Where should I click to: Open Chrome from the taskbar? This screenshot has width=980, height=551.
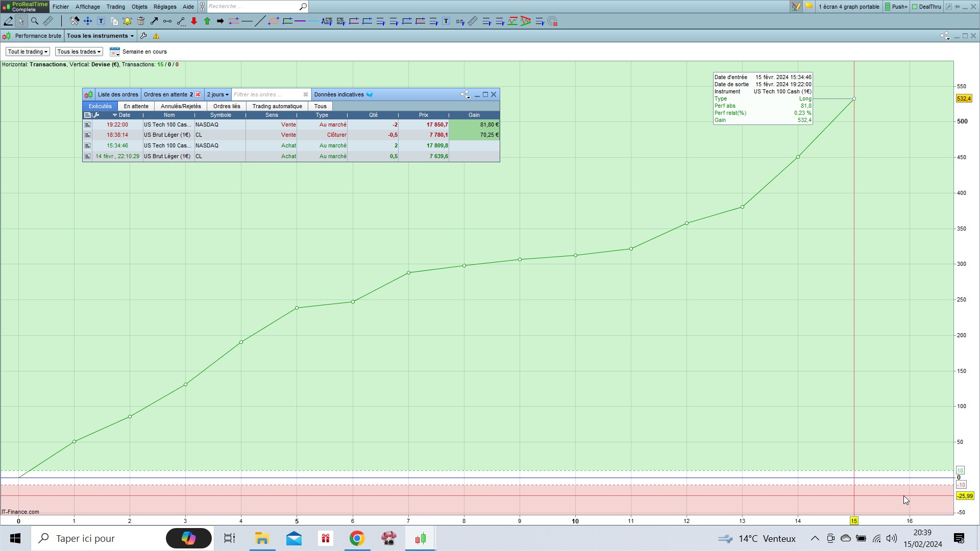coord(357,538)
